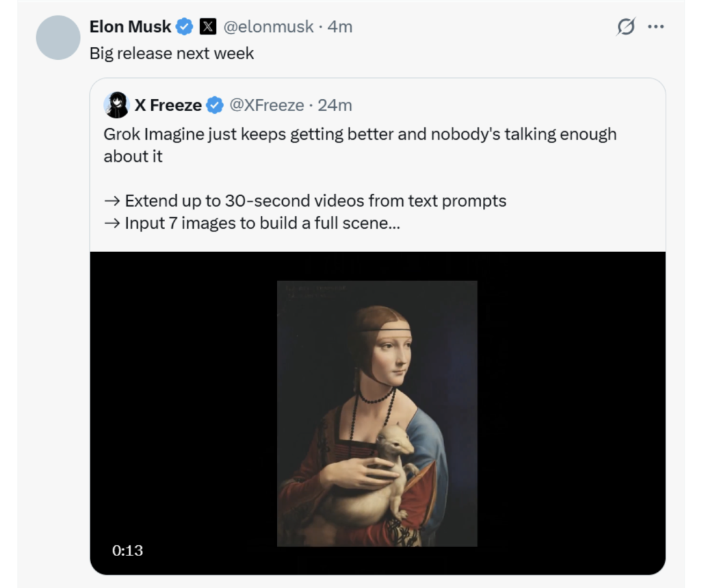This screenshot has width=702, height=588.
Task: Click Elon Musk's profile avatar
Action: 58,38
